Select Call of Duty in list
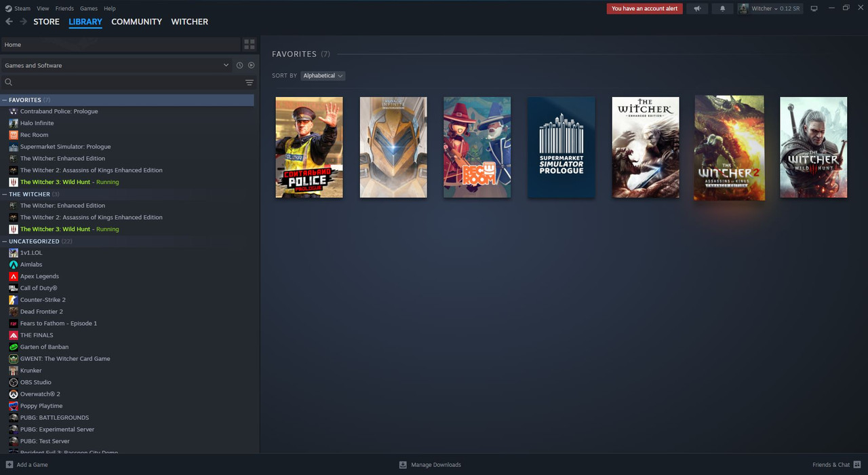868x475 pixels. click(x=39, y=288)
